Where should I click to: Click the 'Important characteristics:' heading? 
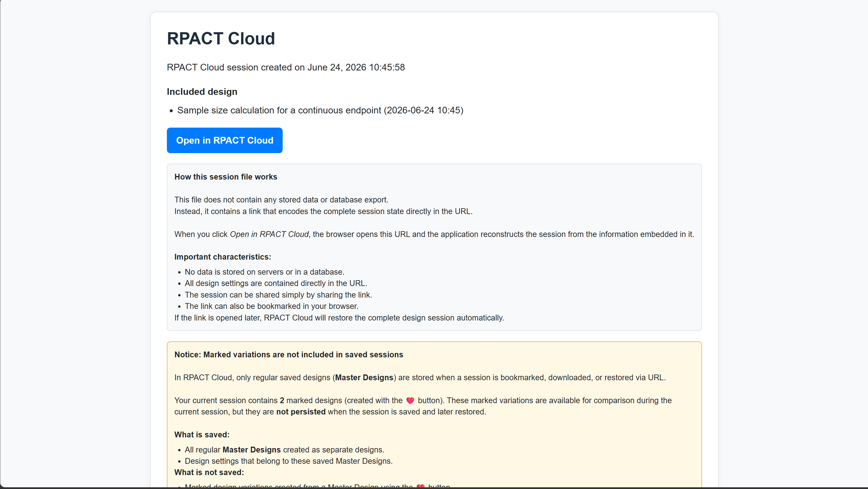pos(222,257)
